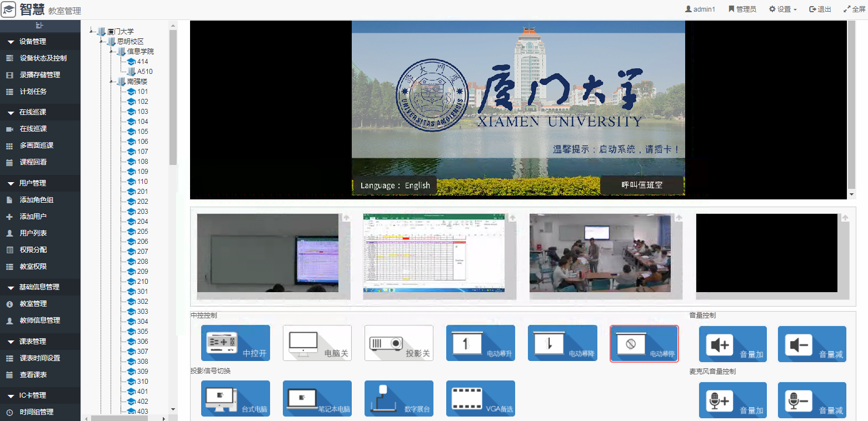This screenshot has height=421, width=868.
Task: Open the 设置 dropdown menu
Action: 783,9
